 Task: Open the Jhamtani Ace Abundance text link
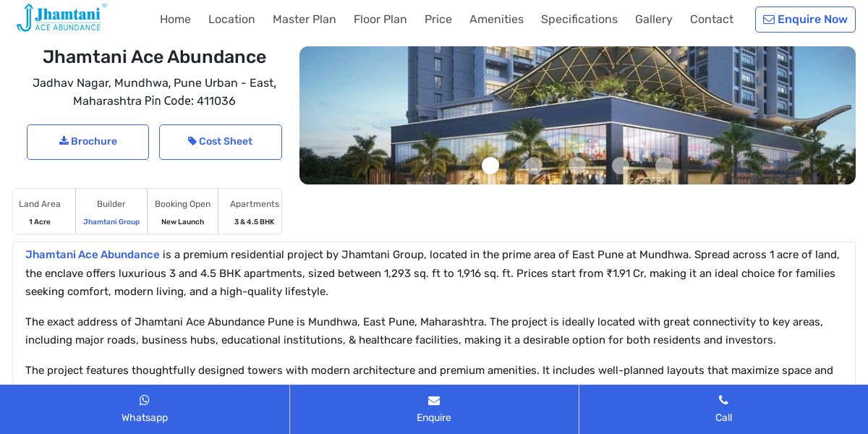coord(93,255)
